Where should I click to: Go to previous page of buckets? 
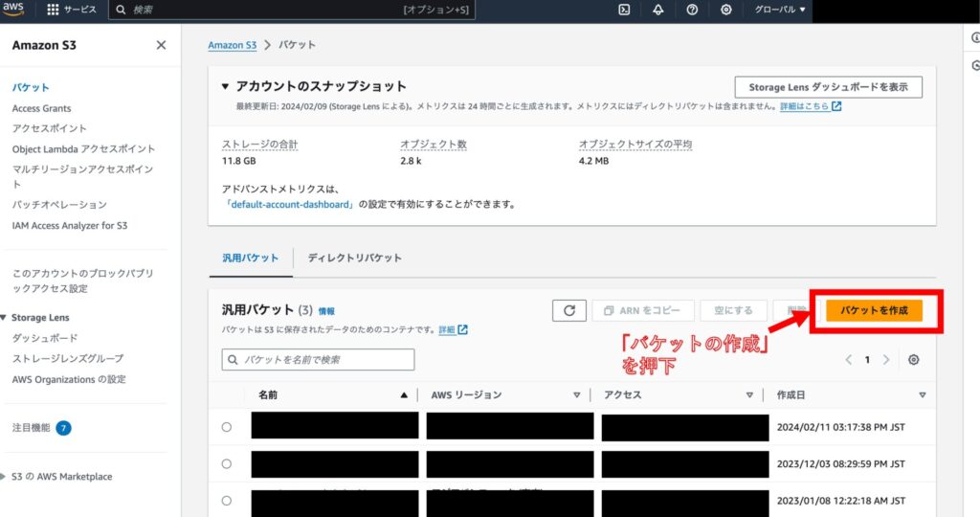click(x=848, y=359)
